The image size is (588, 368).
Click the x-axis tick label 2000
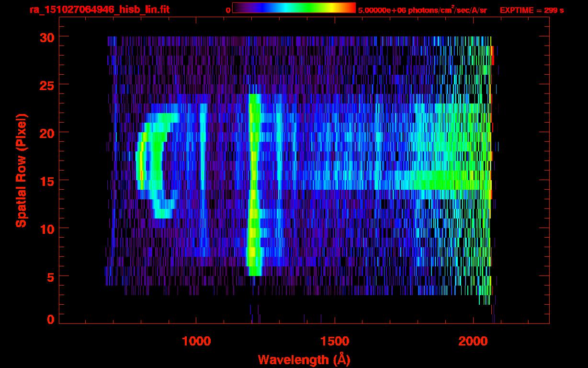(473, 341)
